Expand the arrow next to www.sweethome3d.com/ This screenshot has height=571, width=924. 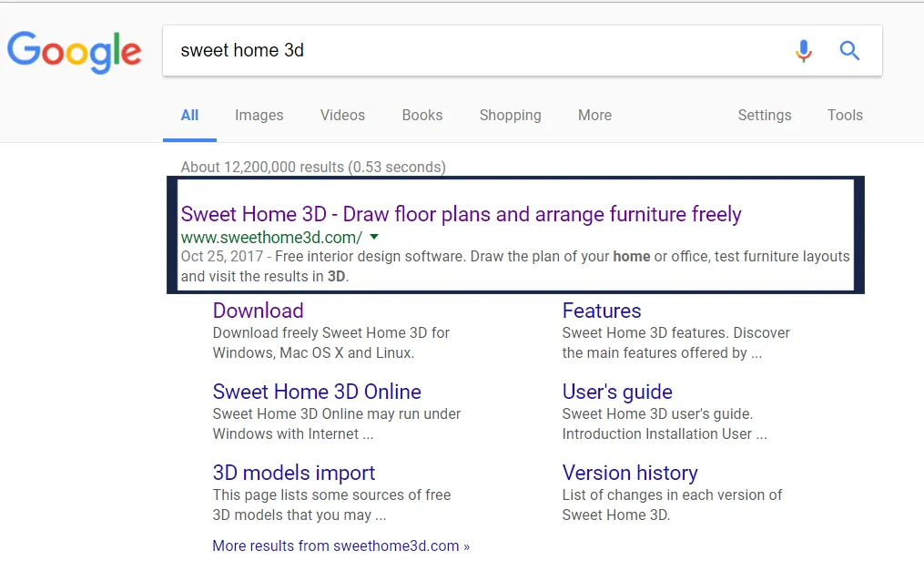(x=374, y=237)
